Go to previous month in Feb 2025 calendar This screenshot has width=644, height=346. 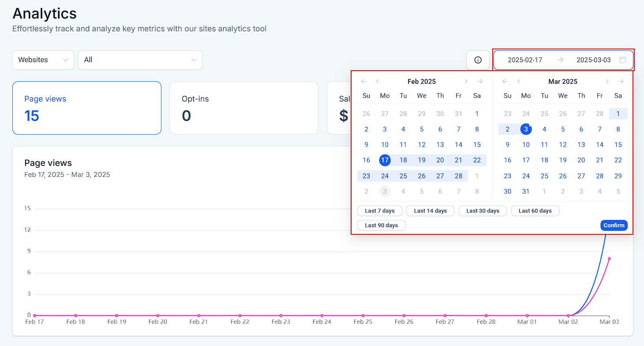(378, 81)
